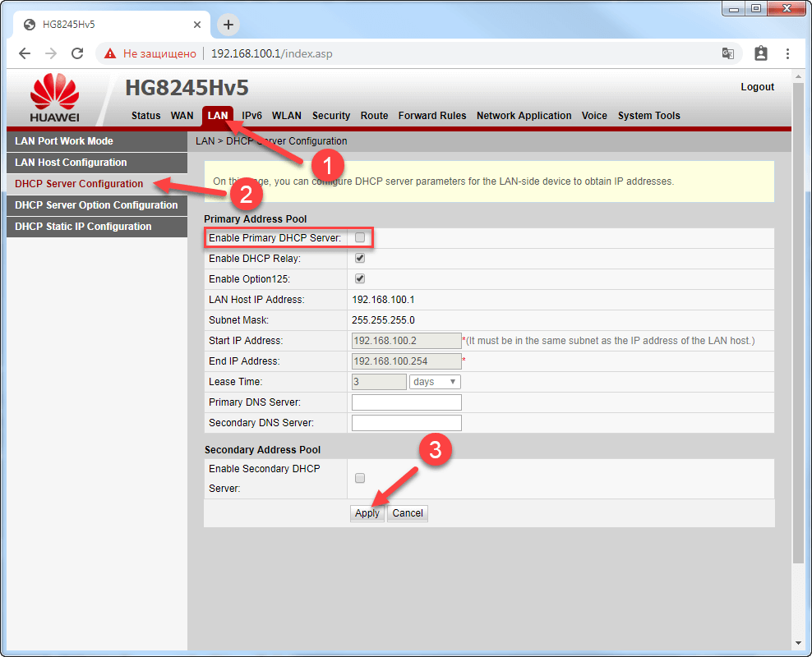
Task: Enable the Primary DHCP Server checkbox
Action: click(359, 237)
